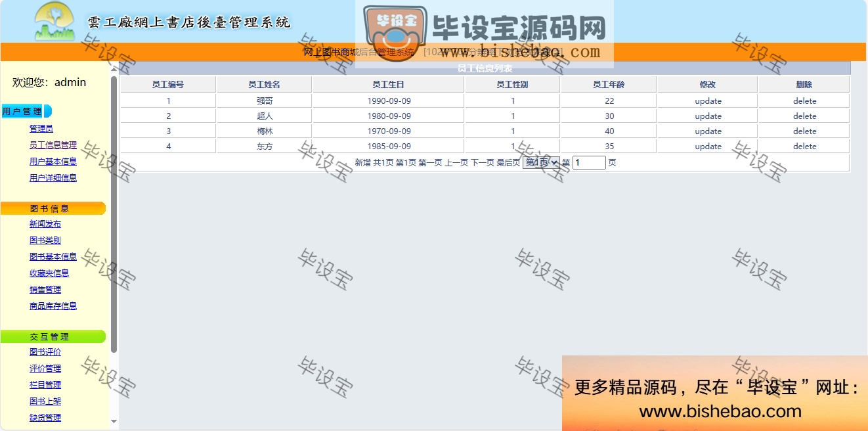Open 用户基本信息 in the sidebar

53,162
